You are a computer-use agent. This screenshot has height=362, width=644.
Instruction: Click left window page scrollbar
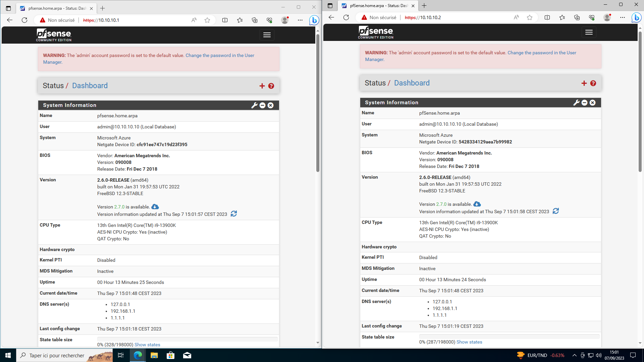(318, 101)
